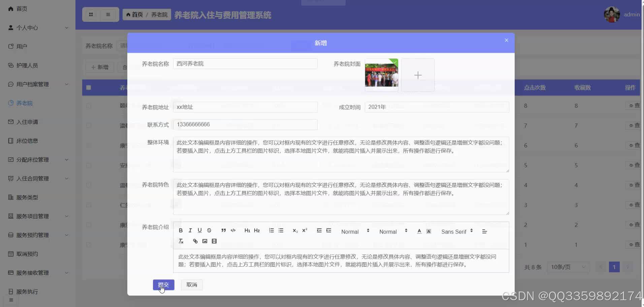Screen dimensions: 644x307
Task: Check the row with 5 clicks
Action: [89, 165]
